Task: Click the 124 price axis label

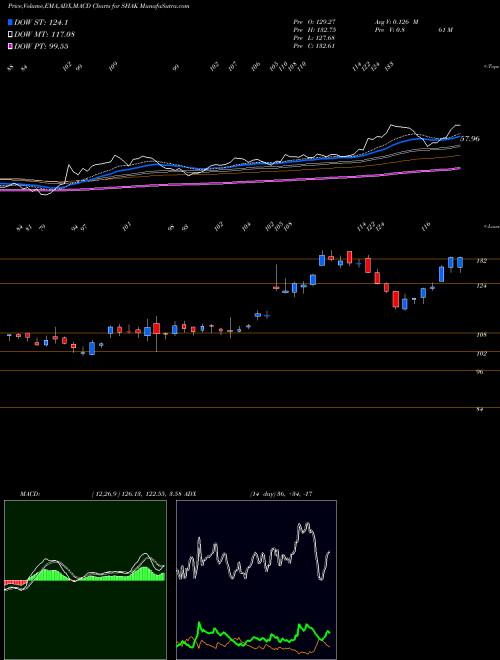Action: (481, 286)
